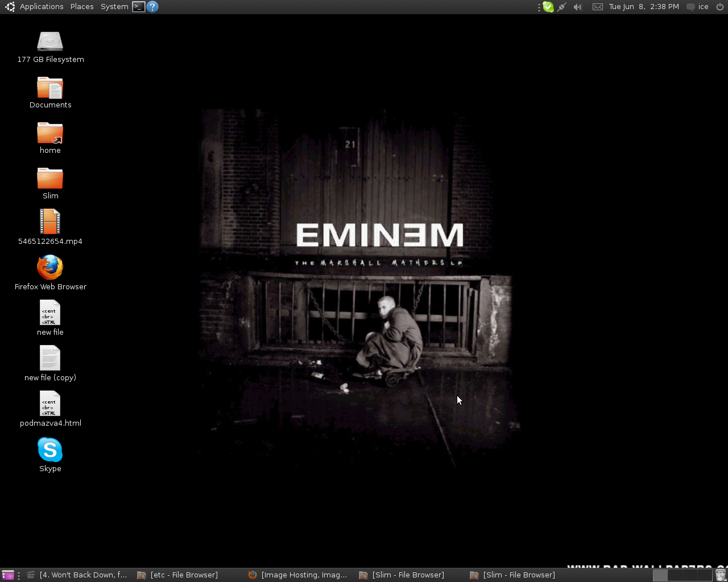This screenshot has width=728, height=582.
Task: Select the Slim folder on desktop
Action: tap(50, 178)
